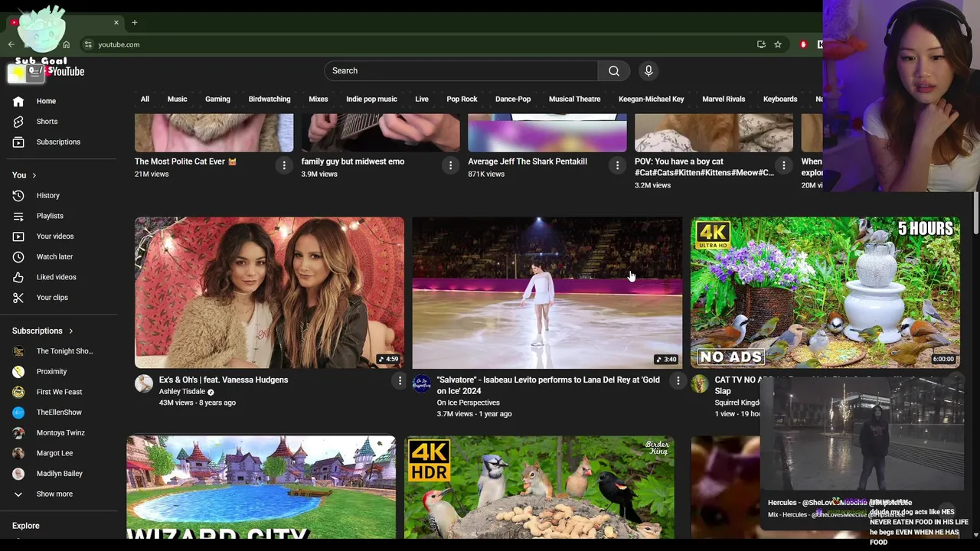Select the Musical Theatre chip
The height and width of the screenshot is (551, 980).
(x=574, y=99)
